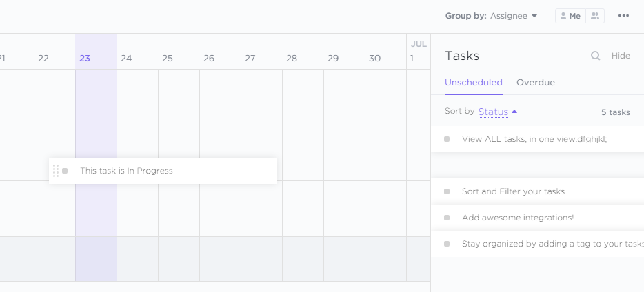Image resolution: width=644 pixels, height=292 pixels.
Task: Click day 28 in the timeline header
Action: (292, 59)
